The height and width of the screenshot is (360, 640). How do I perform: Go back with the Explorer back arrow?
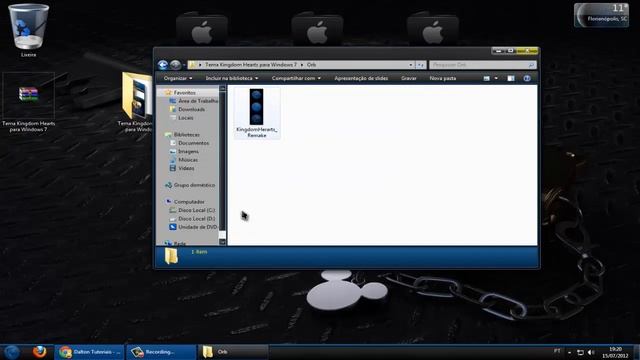163,65
